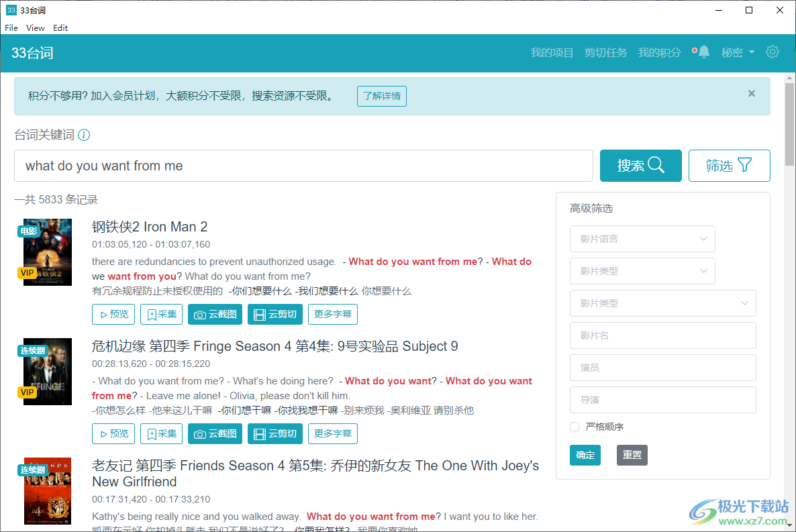
Task: Focus the 导演 input field
Action: 662,400
